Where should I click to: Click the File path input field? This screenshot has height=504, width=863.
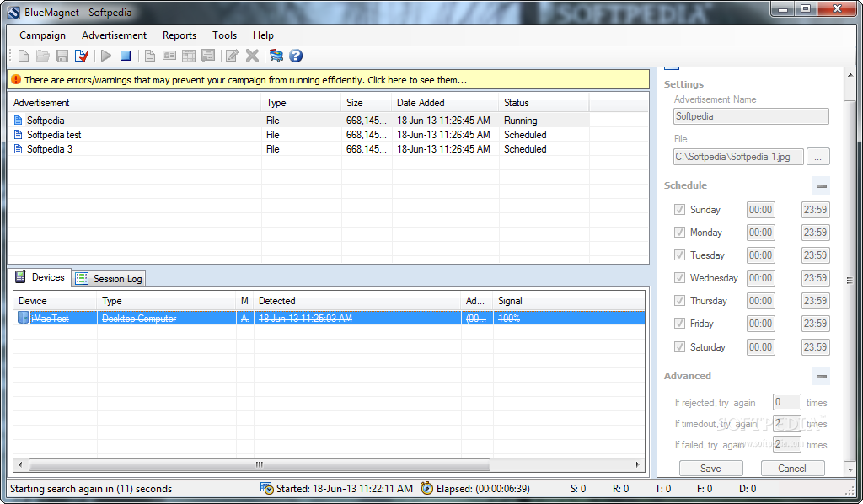point(738,157)
